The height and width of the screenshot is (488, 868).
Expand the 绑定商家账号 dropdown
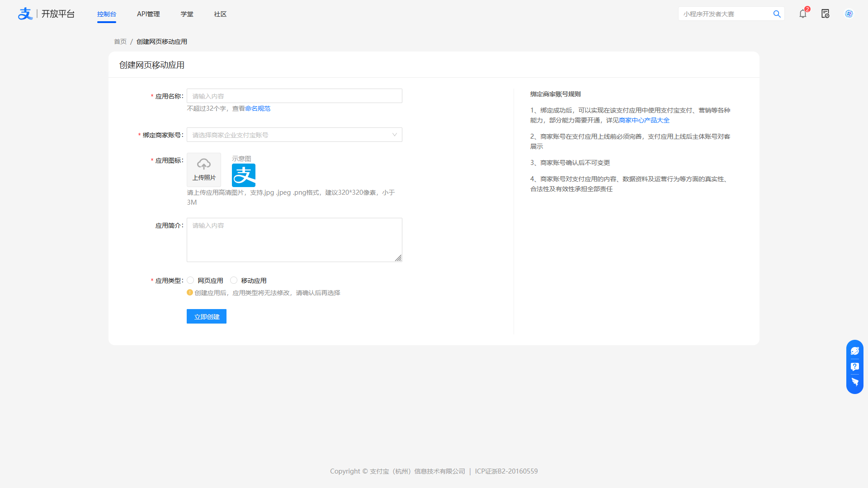[294, 135]
